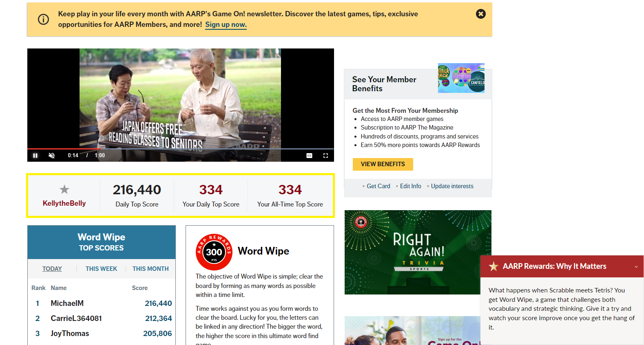Click the View Benefits button
Viewport: 644px width, 345px height.
(x=383, y=164)
